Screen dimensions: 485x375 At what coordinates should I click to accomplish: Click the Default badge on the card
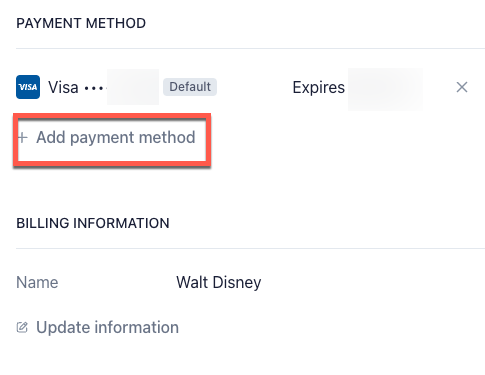pyautogui.click(x=190, y=87)
